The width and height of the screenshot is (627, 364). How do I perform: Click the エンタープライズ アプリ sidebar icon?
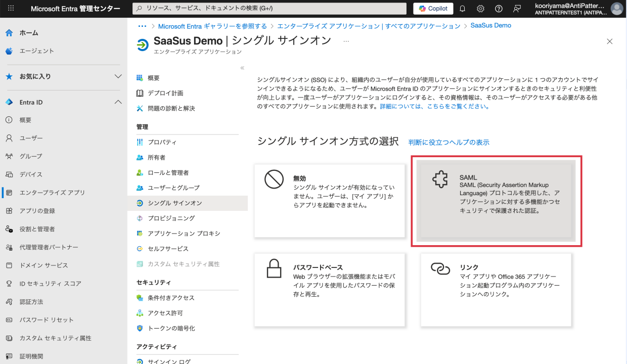pos(9,193)
